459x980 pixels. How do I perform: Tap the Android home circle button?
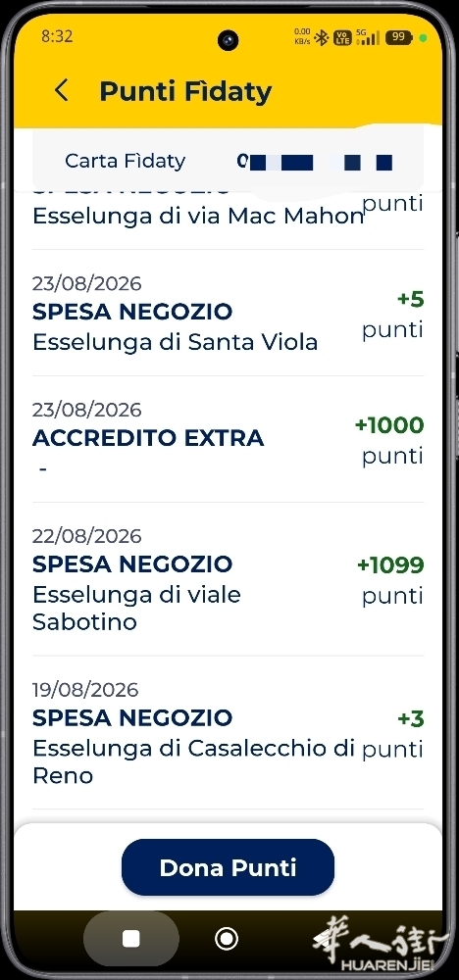click(x=227, y=939)
